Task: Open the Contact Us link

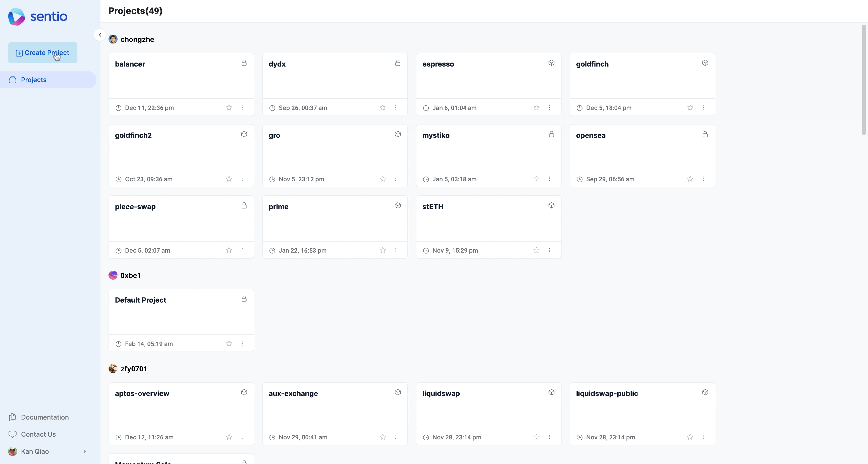Action: tap(38, 434)
